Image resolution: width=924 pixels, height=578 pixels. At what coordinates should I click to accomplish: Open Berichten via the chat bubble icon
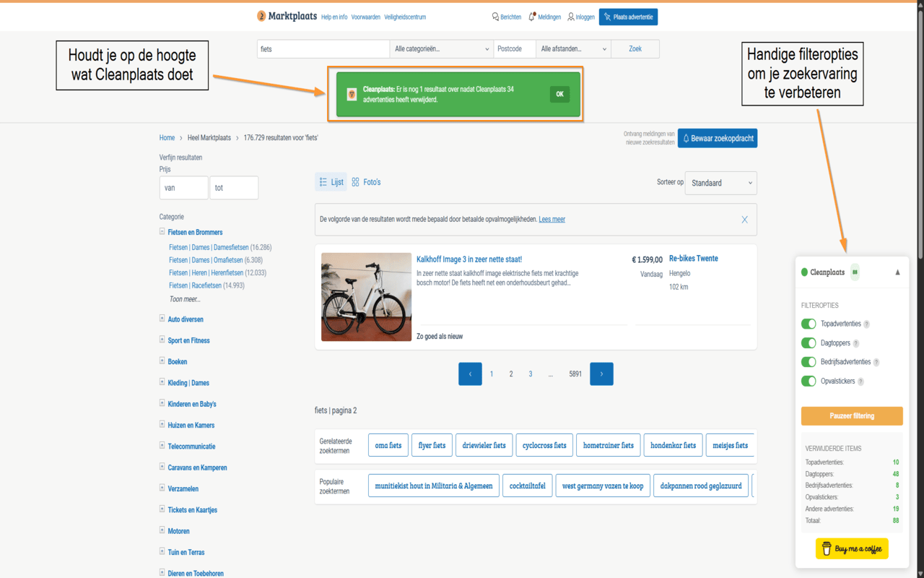495,17
